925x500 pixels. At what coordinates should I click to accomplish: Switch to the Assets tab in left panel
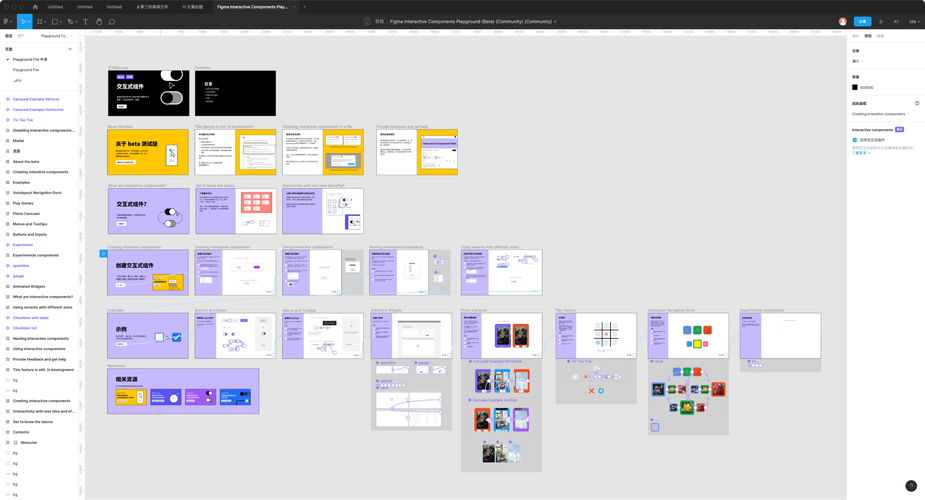(x=21, y=36)
